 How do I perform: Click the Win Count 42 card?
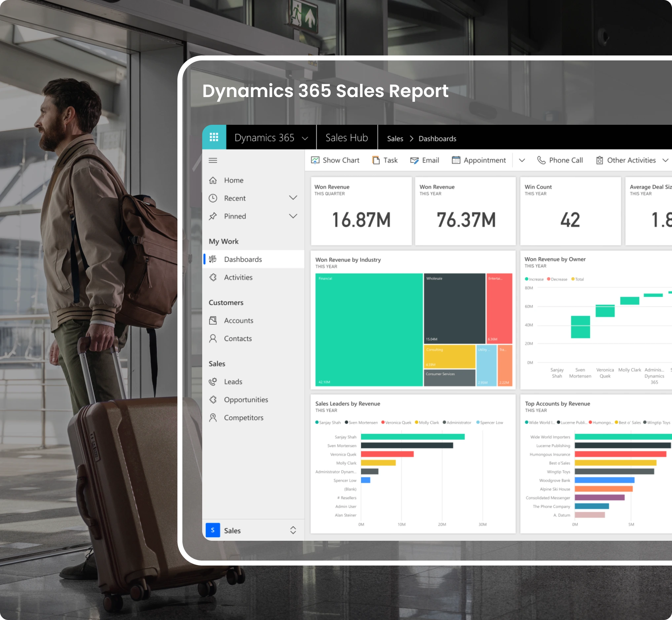[570, 211]
